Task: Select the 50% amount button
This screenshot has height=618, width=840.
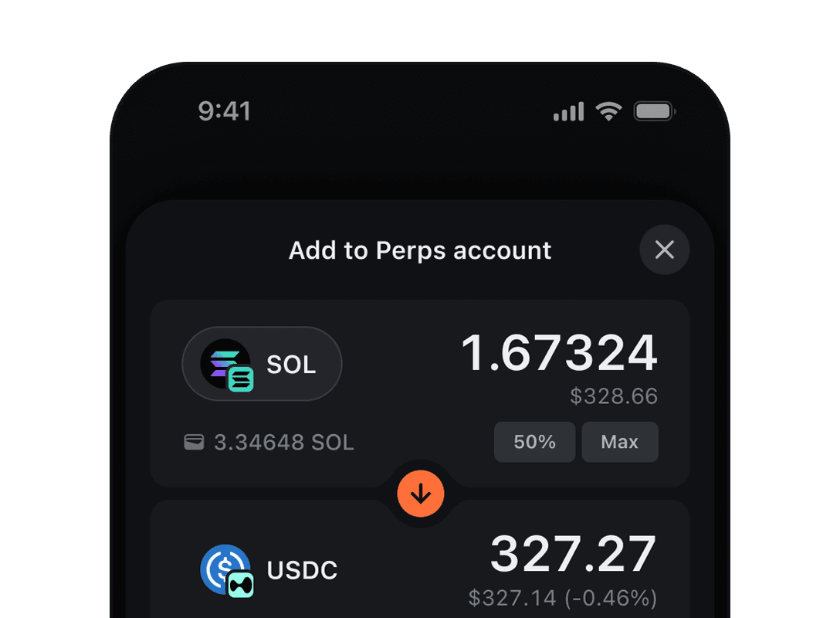Action: 534,441
